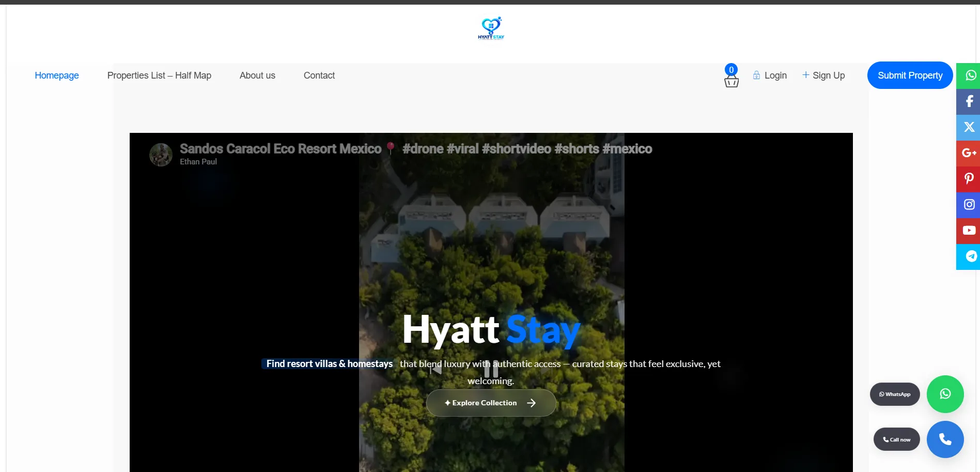This screenshot has height=472, width=980.
Task: Click the 'Find resort villas & homestays' highlighted text
Action: point(329,364)
